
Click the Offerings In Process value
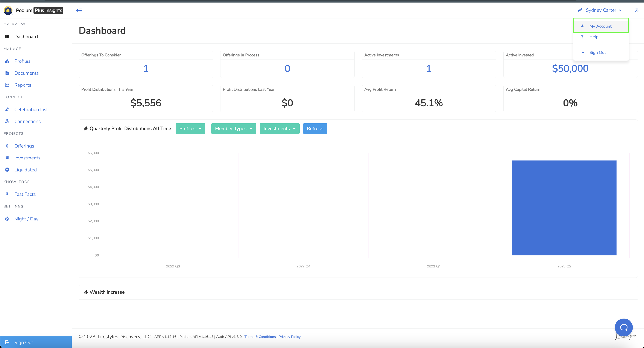tap(287, 68)
